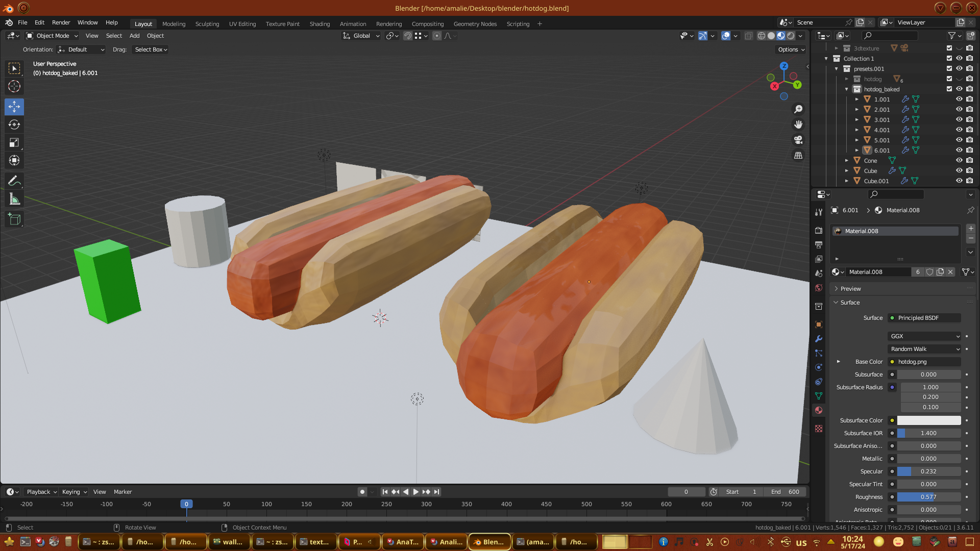Image resolution: width=980 pixels, height=551 pixels.
Task: Switch to orthographic/perspective grid view
Action: pyautogui.click(x=798, y=155)
